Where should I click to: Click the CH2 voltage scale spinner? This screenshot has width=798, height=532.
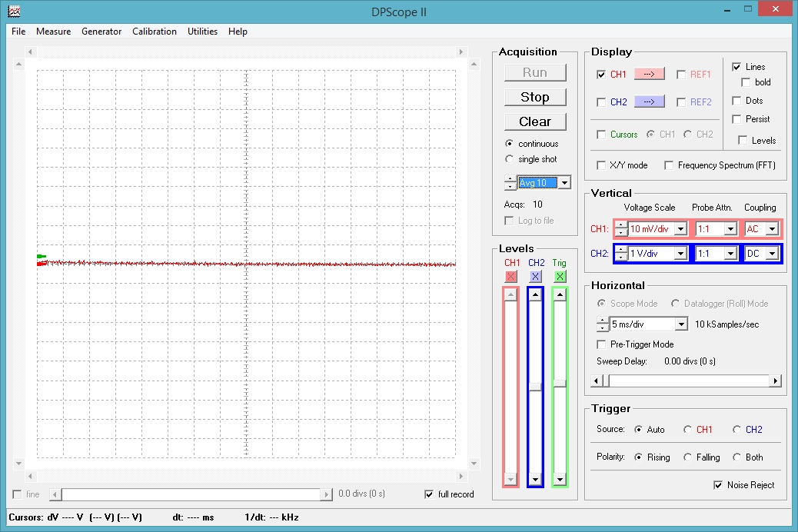click(x=621, y=254)
